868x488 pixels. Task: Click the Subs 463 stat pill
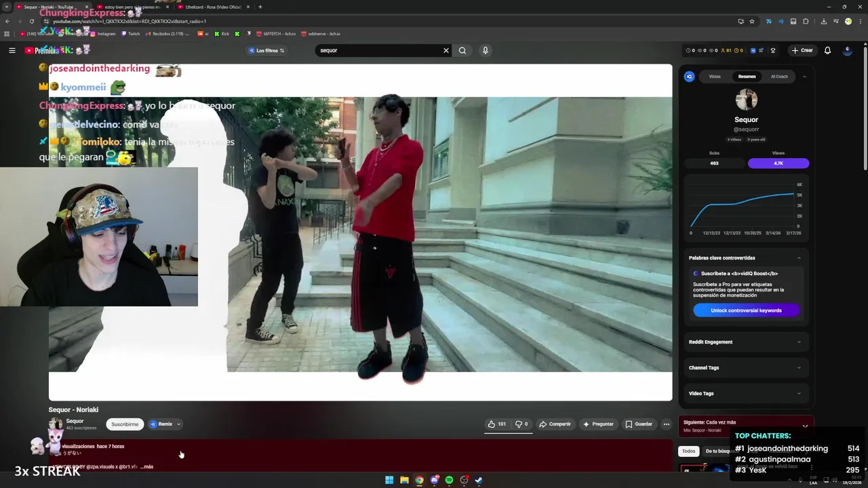pos(714,163)
